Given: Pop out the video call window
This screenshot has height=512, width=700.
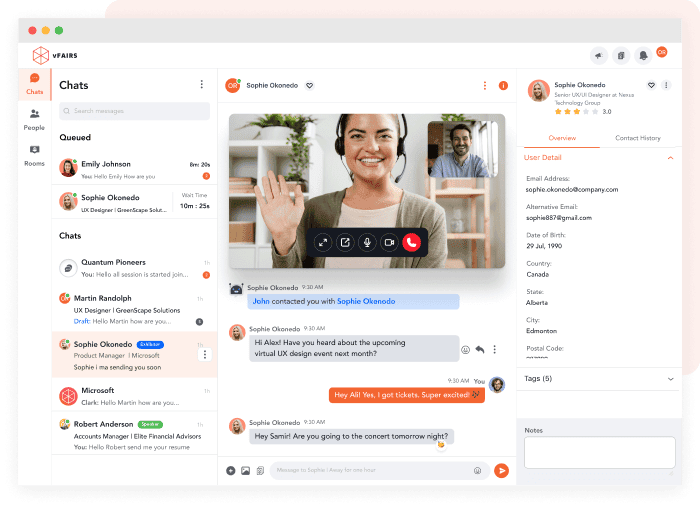Looking at the screenshot, I should pyautogui.click(x=344, y=242).
